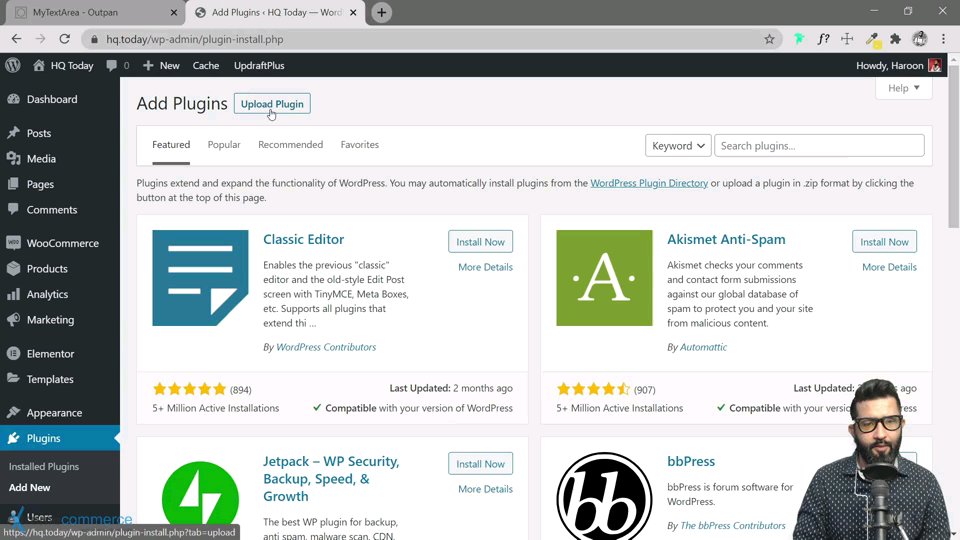
Task: Click the Search plugins input field
Action: click(819, 146)
